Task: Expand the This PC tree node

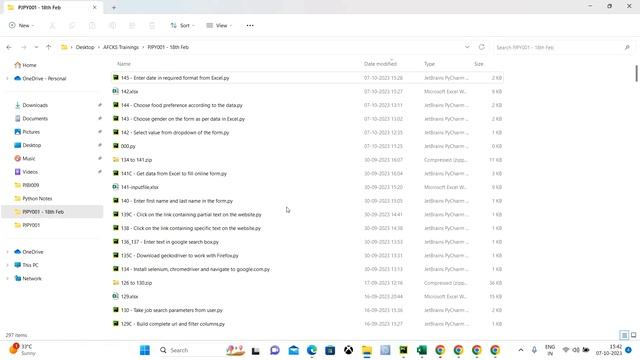Action: (x=7, y=265)
